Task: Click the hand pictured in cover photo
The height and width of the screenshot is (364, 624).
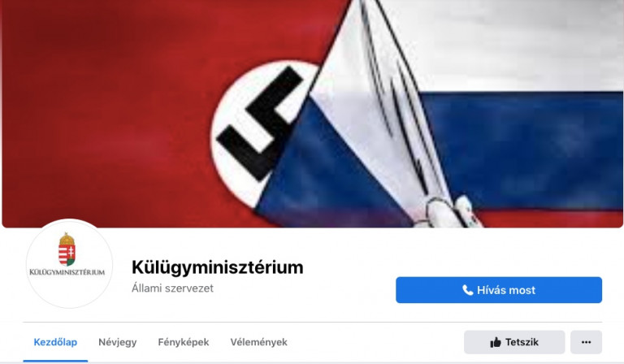Action: click(x=448, y=210)
